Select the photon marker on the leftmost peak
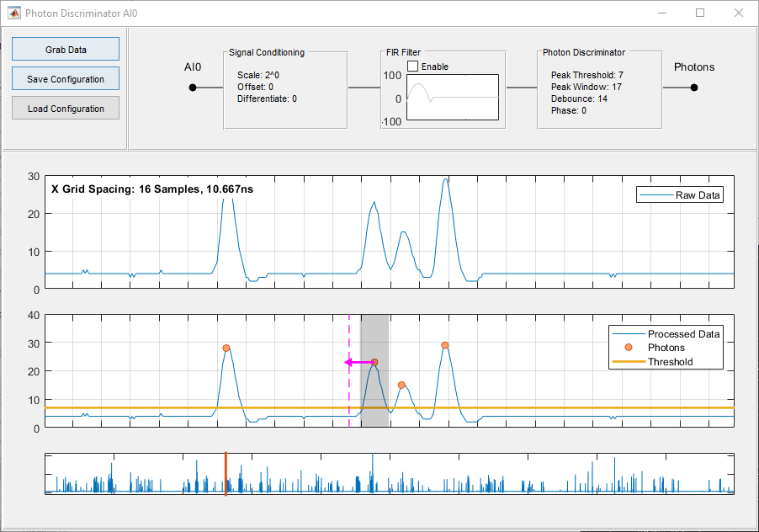 226,346
